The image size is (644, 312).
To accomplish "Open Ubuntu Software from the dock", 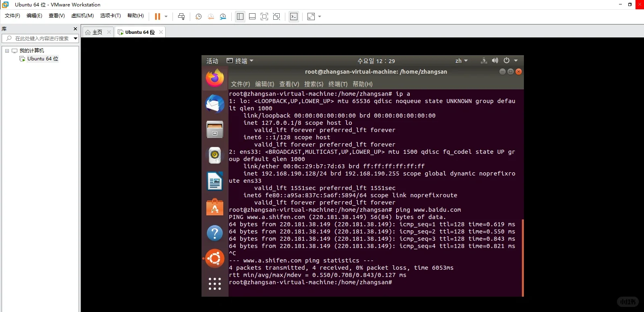I will pos(215,207).
